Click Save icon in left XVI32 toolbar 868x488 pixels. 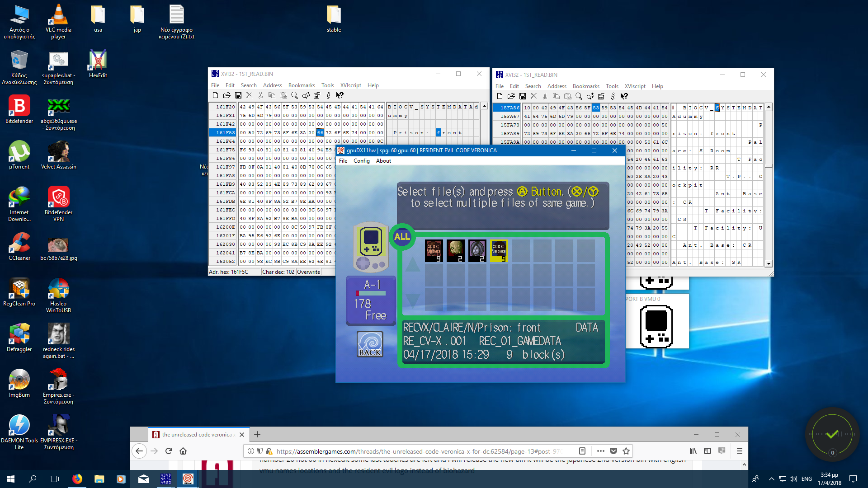(x=238, y=95)
